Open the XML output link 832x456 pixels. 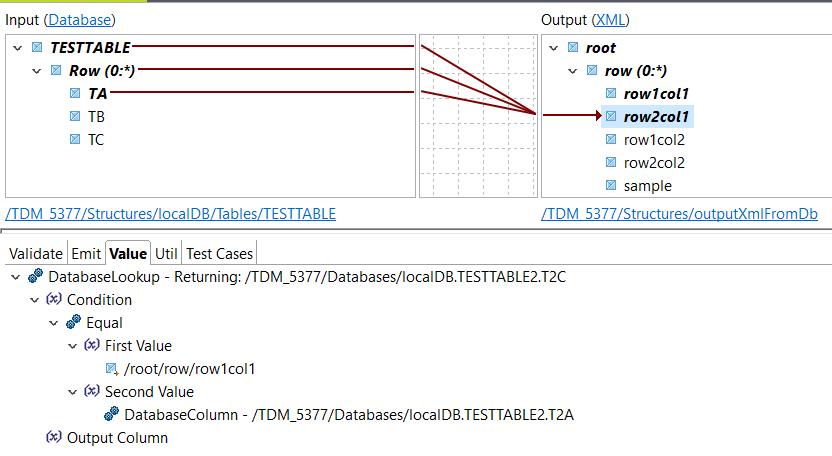point(610,19)
